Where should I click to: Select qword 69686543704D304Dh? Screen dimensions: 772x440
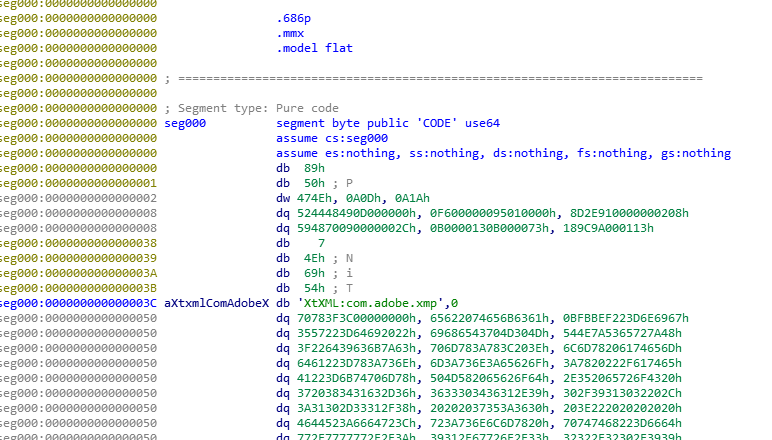pyautogui.click(x=489, y=334)
